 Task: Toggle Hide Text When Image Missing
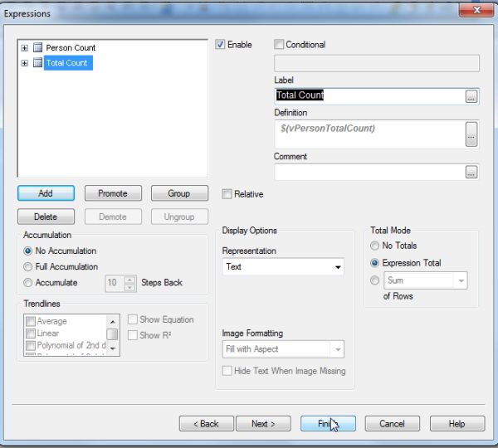pyautogui.click(x=227, y=371)
